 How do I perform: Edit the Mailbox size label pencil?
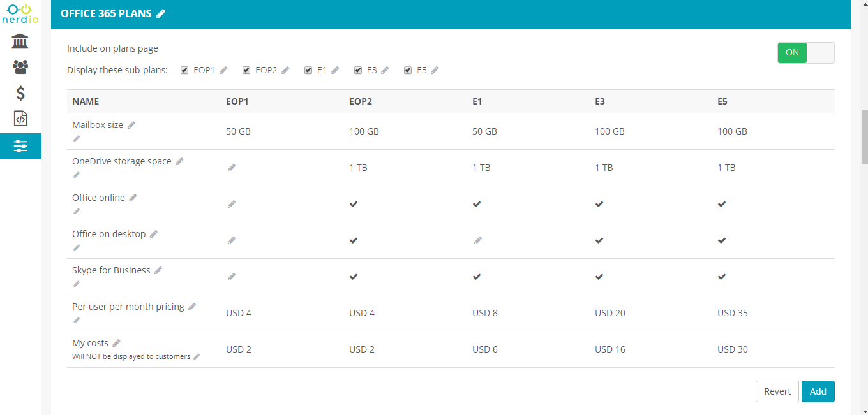[x=131, y=126]
